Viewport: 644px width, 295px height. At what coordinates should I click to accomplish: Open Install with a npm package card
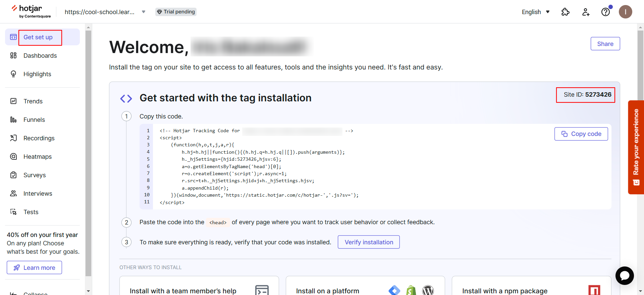(x=532, y=286)
